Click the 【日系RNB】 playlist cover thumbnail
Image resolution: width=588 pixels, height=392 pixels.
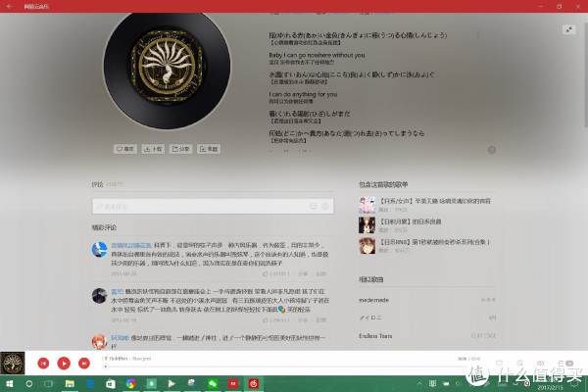[367, 246]
